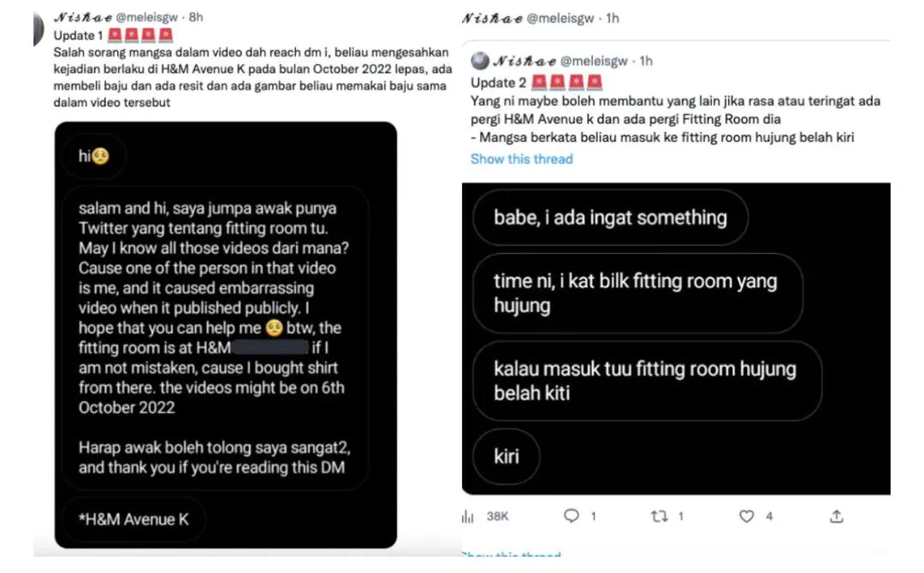Screen dimensions: 924x573
Task: Click the 8h timestamp on left tweet
Action: [196, 17]
